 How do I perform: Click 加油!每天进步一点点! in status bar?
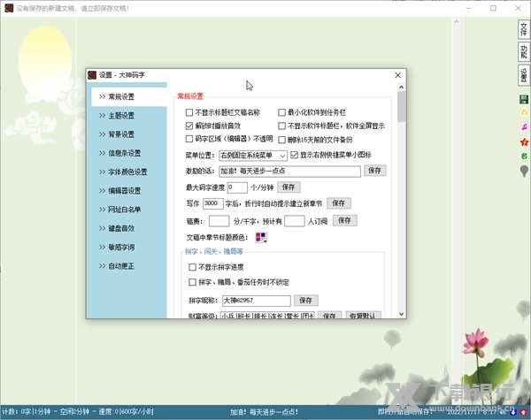(264, 412)
